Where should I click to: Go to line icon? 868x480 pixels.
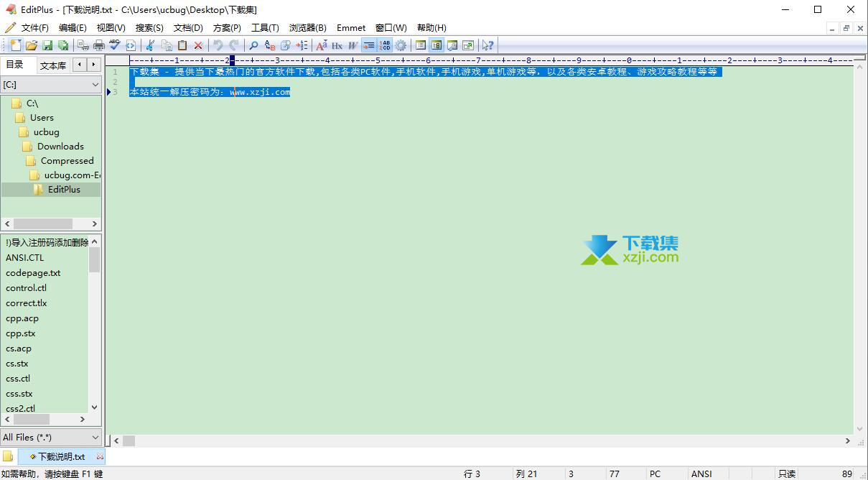302,45
